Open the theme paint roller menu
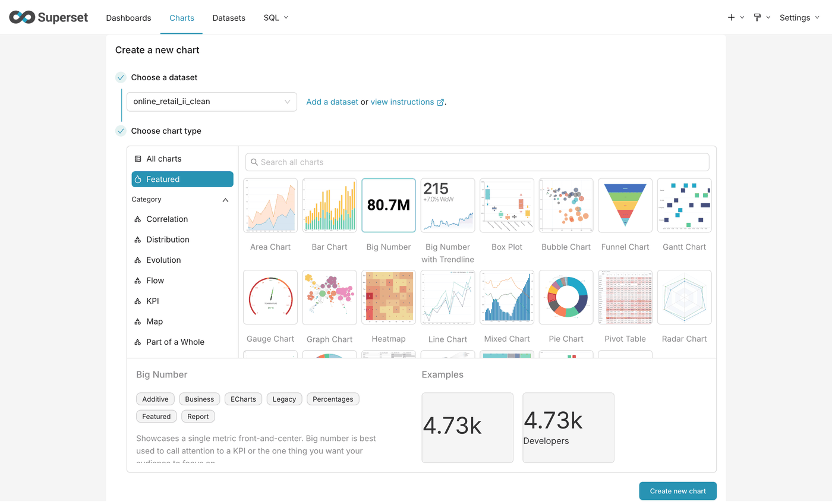This screenshot has height=504, width=832. tap(762, 18)
